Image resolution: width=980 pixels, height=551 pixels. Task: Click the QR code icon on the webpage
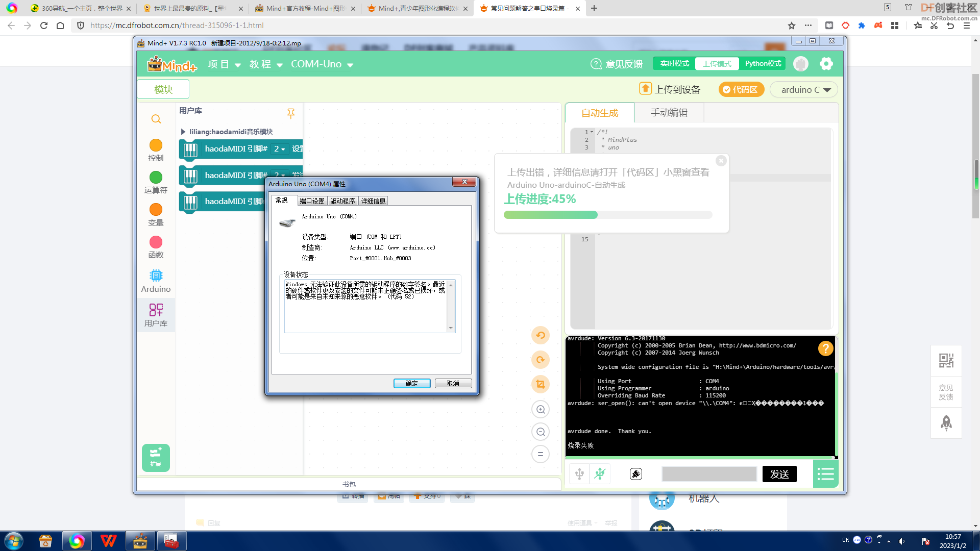pyautogui.click(x=946, y=361)
